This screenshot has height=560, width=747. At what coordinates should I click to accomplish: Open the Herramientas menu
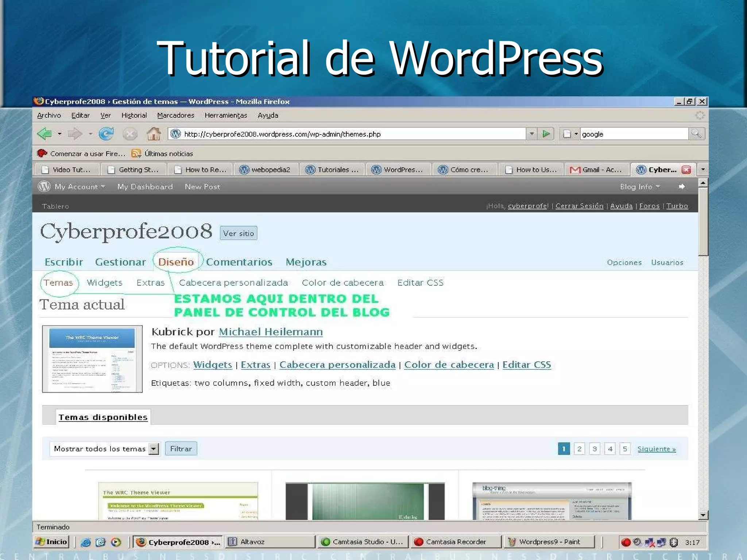(226, 115)
